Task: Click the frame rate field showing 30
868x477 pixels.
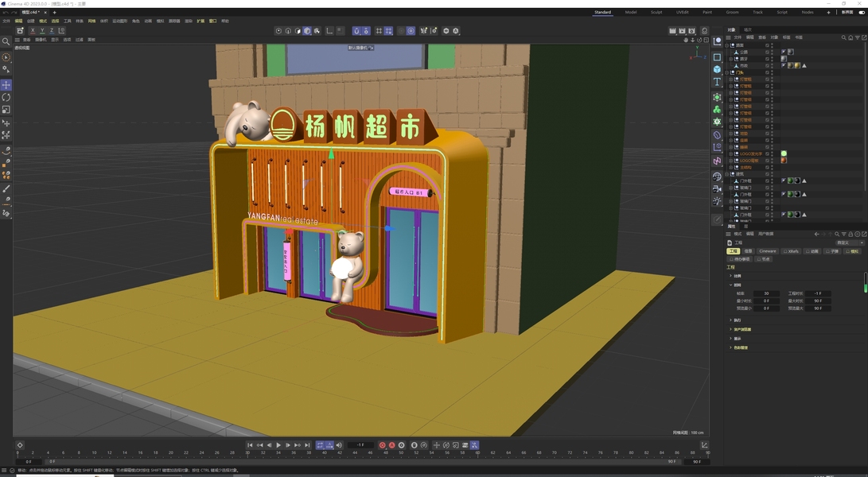Action: click(x=767, y=293)
